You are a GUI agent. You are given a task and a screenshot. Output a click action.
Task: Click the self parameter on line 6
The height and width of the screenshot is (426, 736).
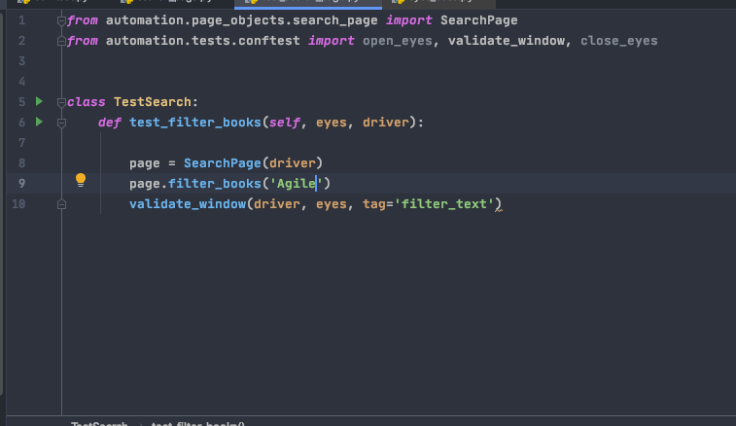coord(284,122)
